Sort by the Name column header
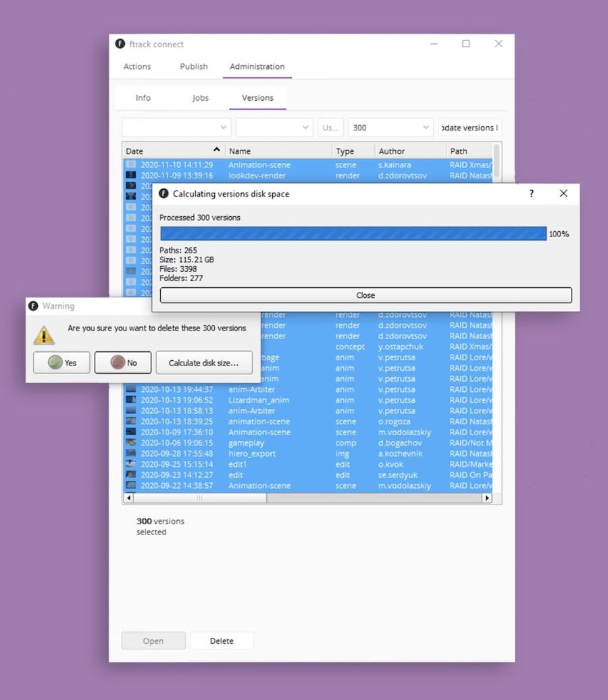The height and width of the screenshot is (700, 608). pos(278,151)
